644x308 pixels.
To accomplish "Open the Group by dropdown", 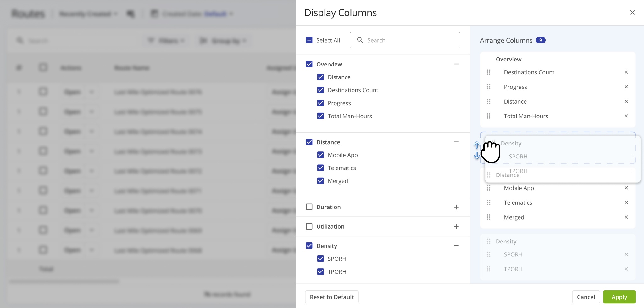I will click(x=223, y=40).
